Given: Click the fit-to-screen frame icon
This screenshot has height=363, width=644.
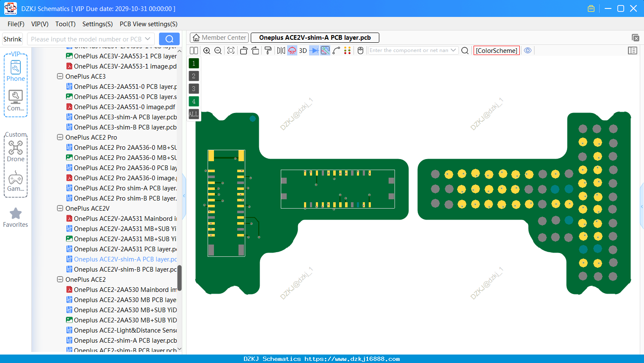Looking at the screenshot, I should click(231, 50).
